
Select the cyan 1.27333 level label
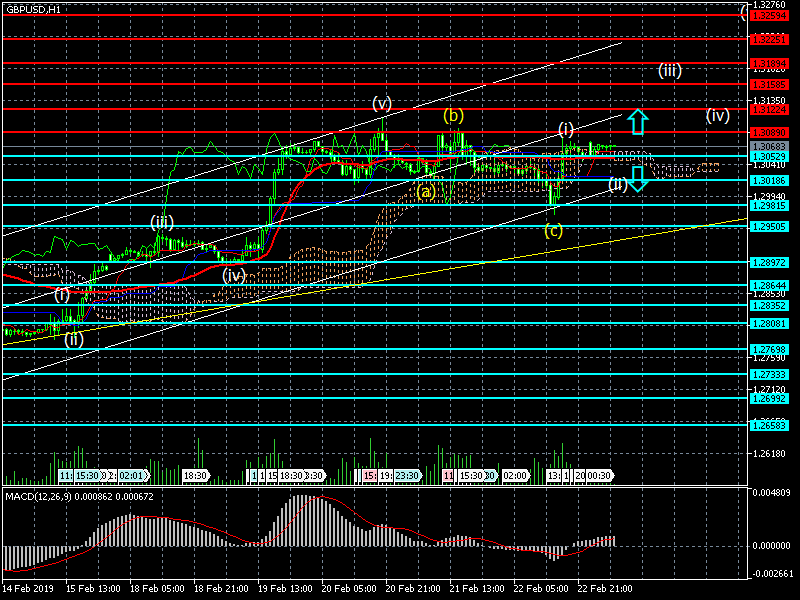point(769,374)
